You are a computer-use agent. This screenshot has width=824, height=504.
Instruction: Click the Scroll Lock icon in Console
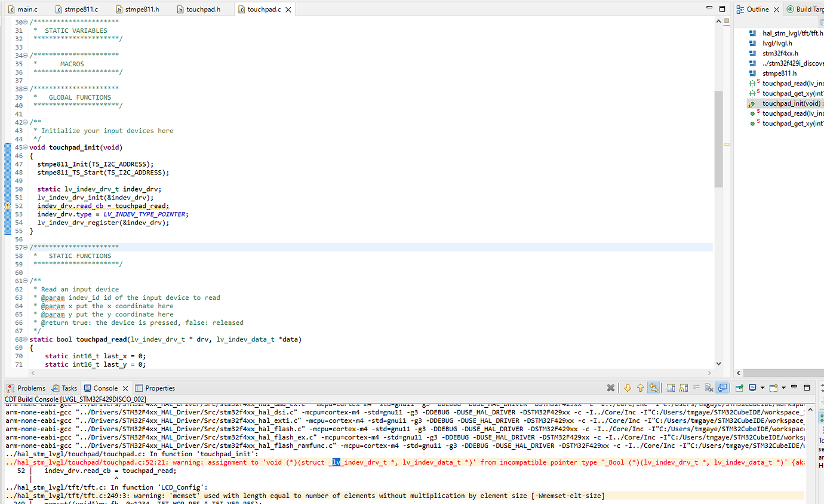(684, 388)
